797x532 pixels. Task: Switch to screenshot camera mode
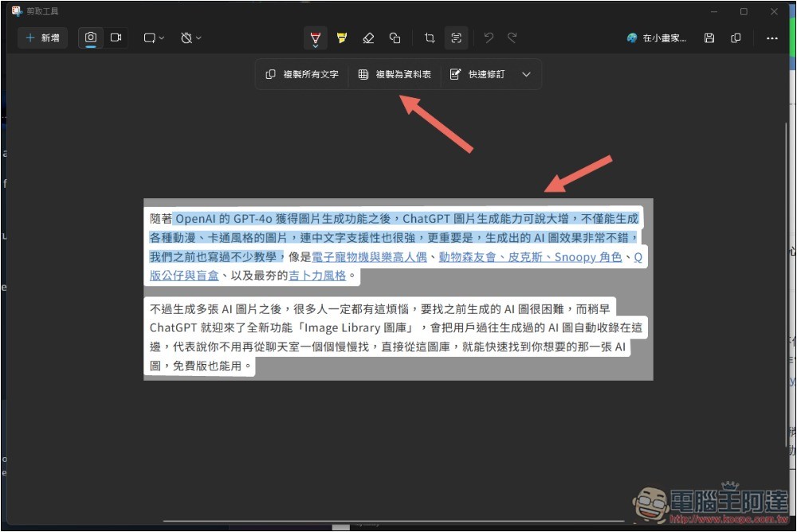coord(91,37)
